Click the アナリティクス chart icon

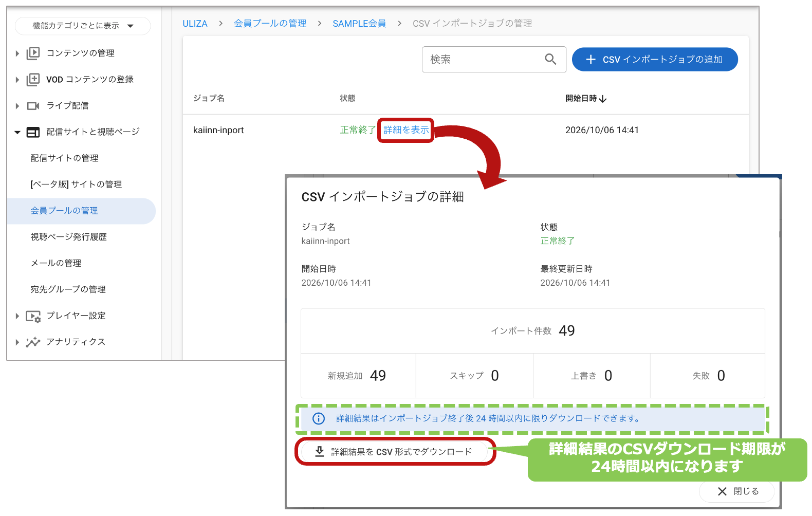click(x=33, y=342)
